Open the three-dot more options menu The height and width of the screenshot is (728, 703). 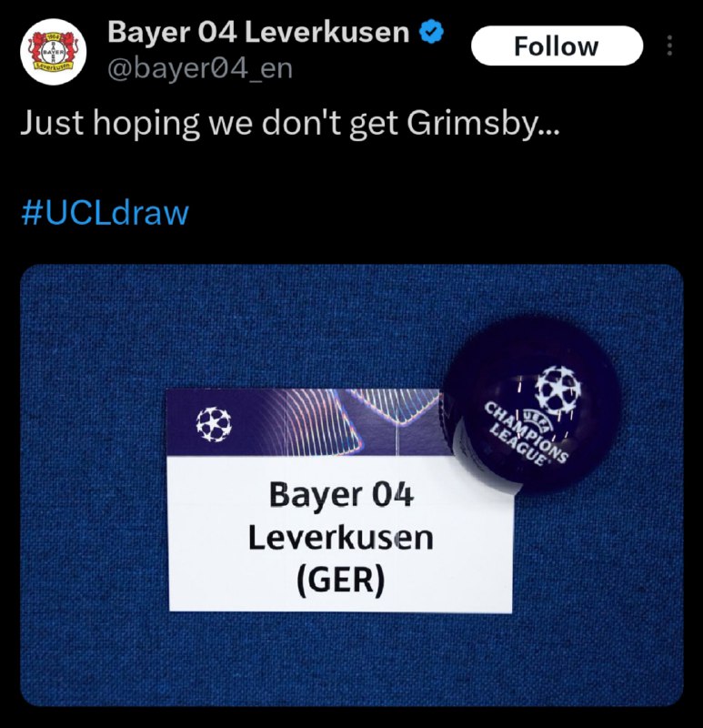669,45
